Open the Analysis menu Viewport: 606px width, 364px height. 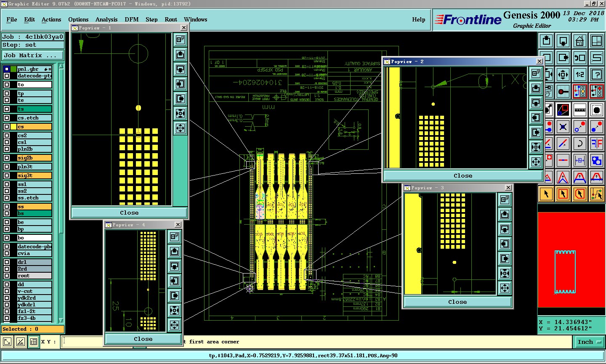(106, 19)
